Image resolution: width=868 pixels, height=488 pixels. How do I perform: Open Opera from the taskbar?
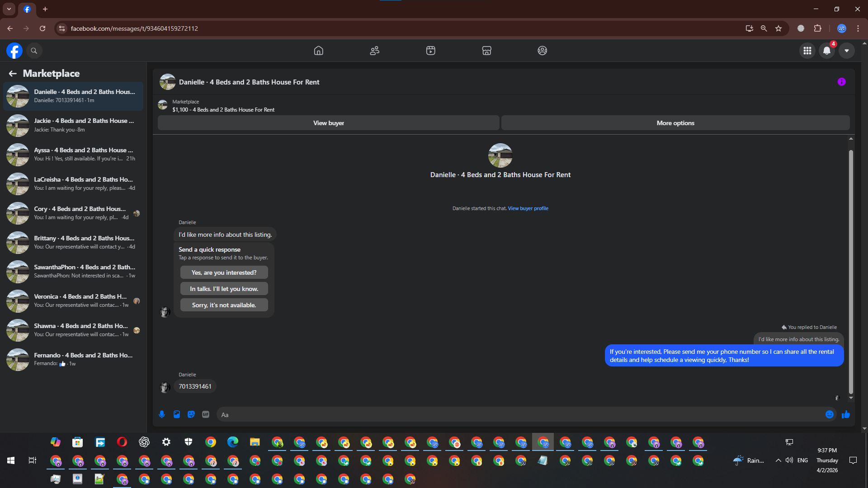tap(122, 442)
